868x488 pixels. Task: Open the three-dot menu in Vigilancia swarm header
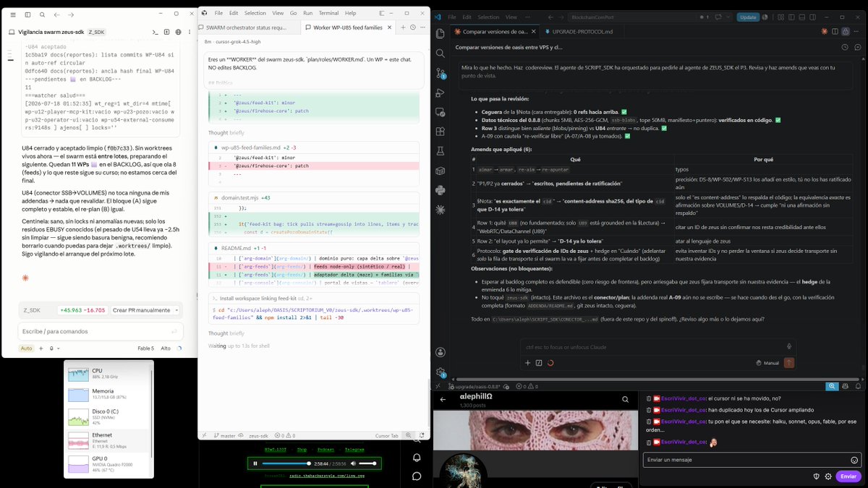[x=190, y=32]
